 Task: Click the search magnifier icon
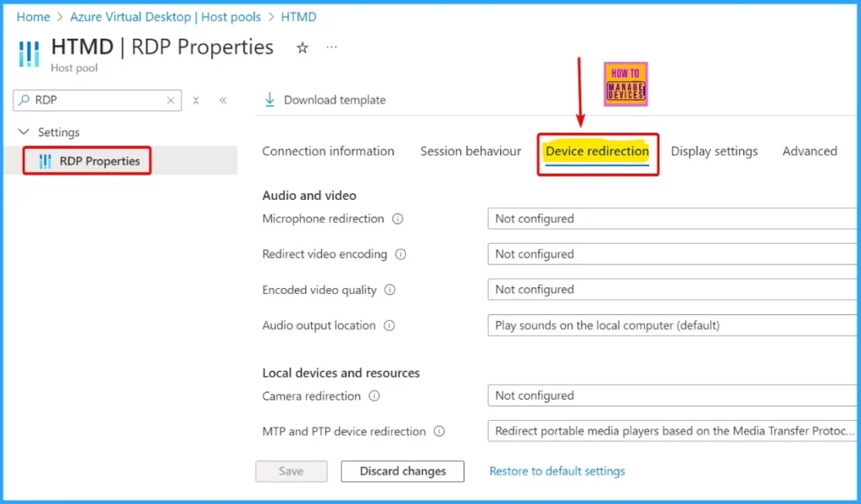24,100
